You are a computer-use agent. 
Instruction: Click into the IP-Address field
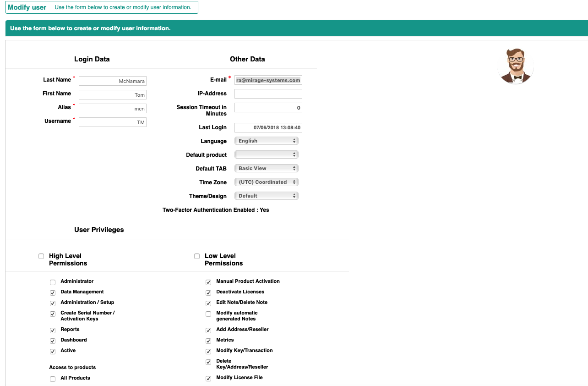pyautogui.click(x=268, y=94)
